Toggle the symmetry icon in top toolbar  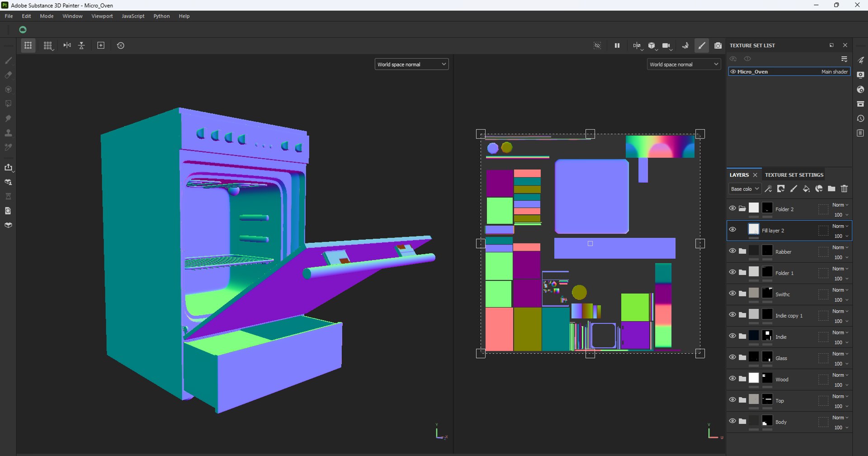pos(67,45)
